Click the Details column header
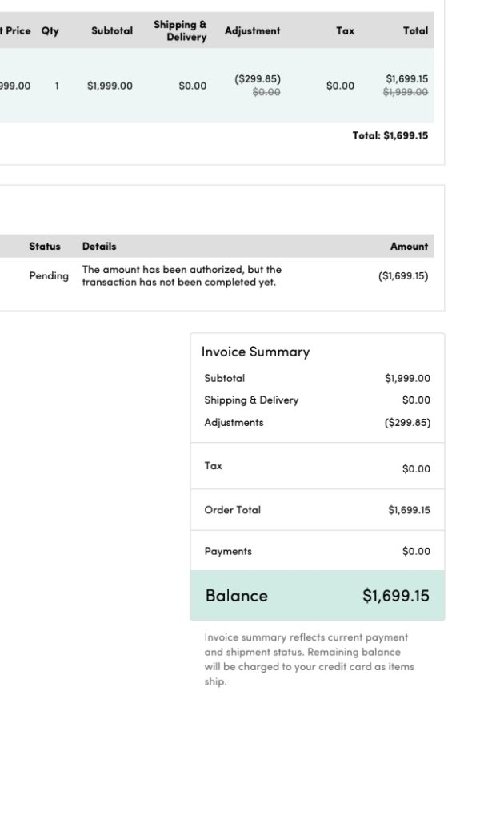Viewport: 504px width, 820px height. click(99, 247)
